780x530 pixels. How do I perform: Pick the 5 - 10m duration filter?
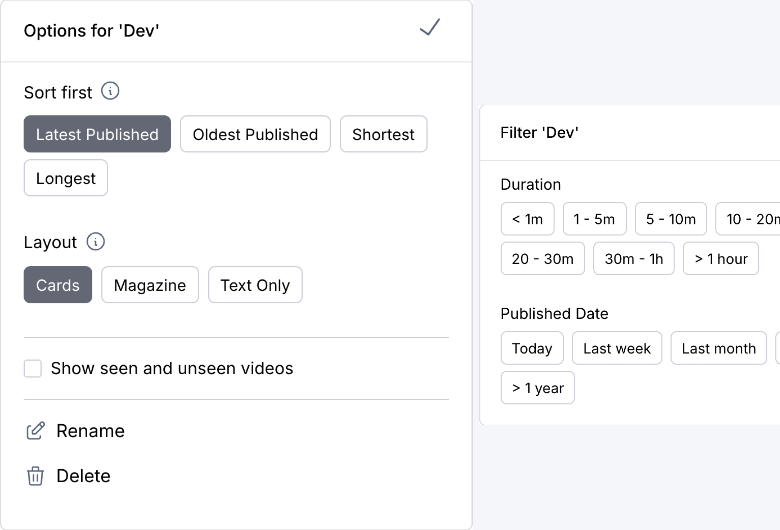671,219
